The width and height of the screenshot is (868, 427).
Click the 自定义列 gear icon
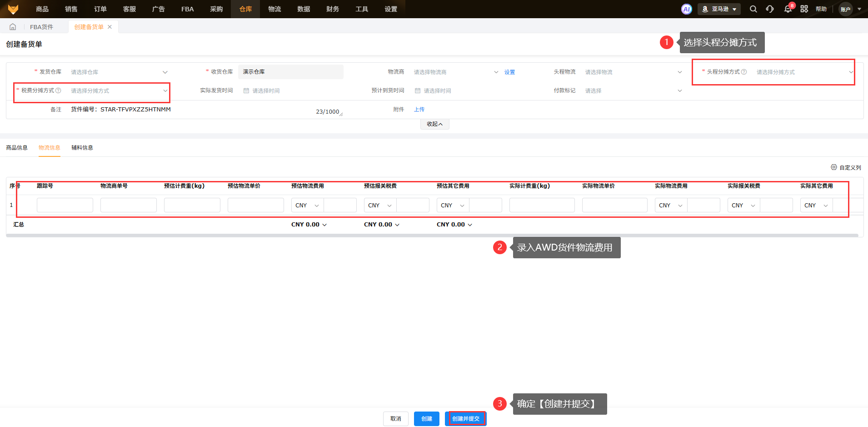[x=834, y=167]
